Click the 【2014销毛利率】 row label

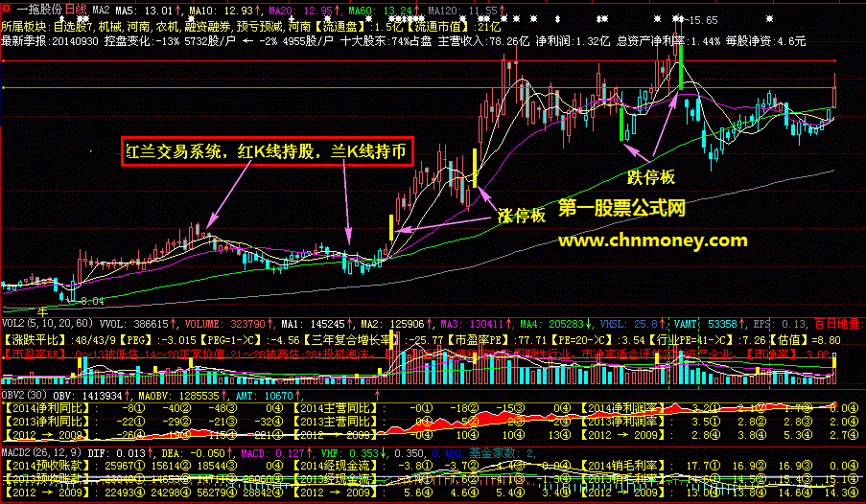[624, 467]
